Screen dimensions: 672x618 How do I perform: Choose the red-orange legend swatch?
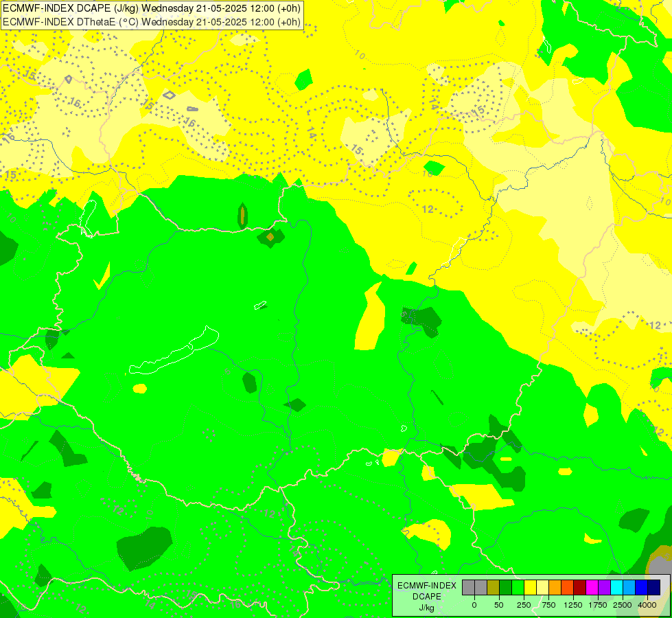(x=568, y=588)
